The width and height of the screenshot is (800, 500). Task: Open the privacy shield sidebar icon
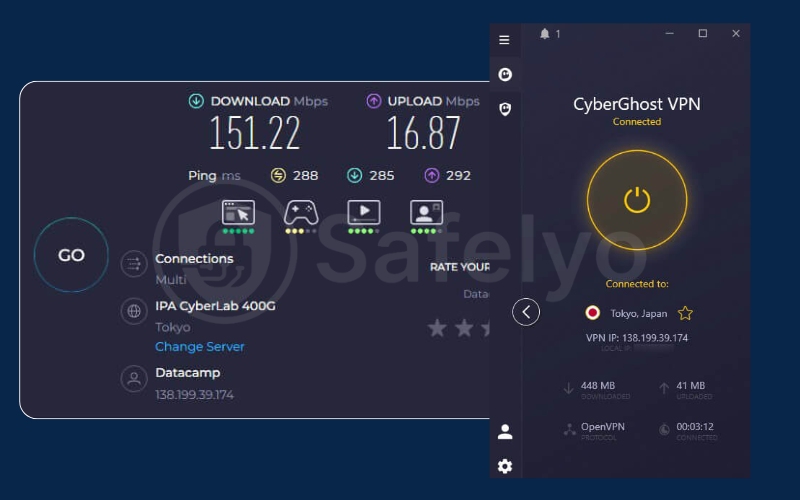pos(505,109)
